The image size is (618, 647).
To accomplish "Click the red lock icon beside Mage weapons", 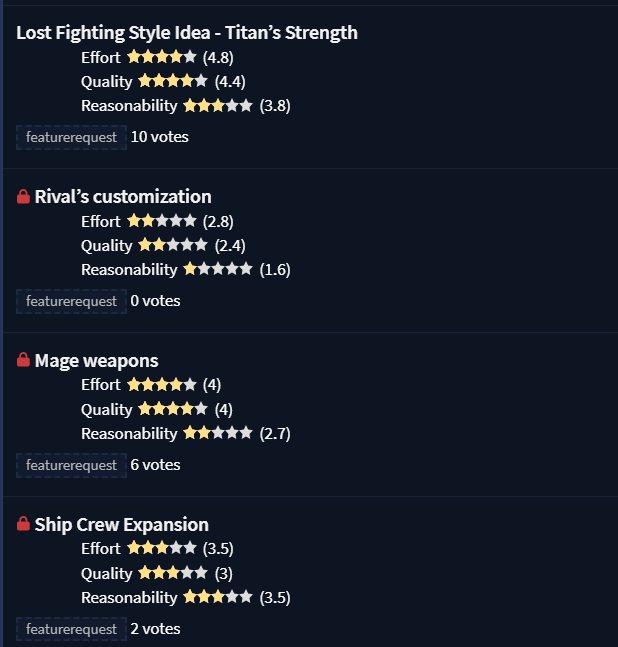I will (24, 360).
